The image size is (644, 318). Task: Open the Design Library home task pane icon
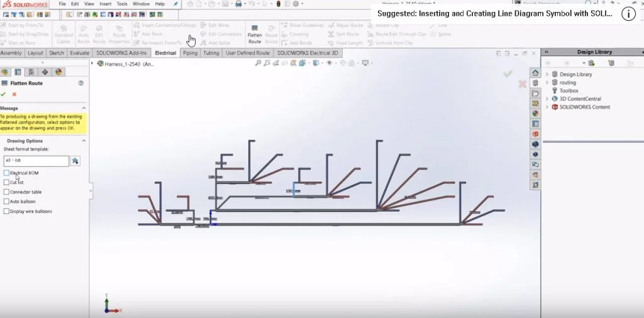pos(535,73)
